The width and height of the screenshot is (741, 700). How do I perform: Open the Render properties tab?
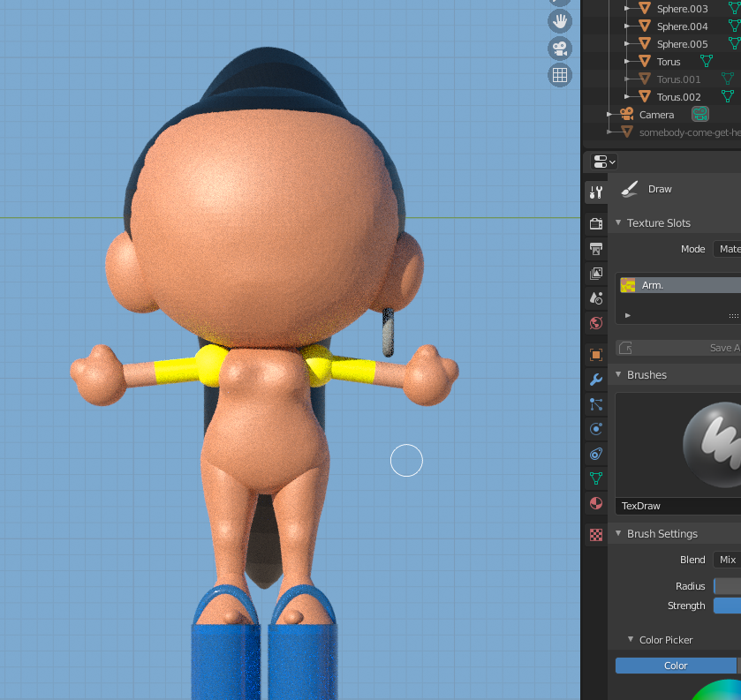pyautogui.click(x=596, y=223)
